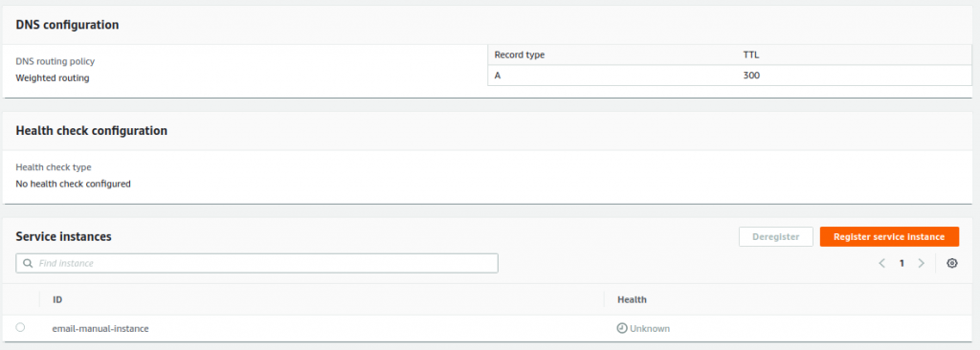Sort by the ID column header
This screenshot has width=980, height=350.
[x=57, y=299]
